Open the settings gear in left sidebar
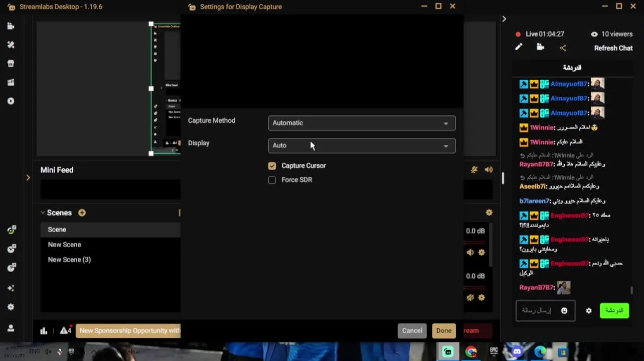The height and width of the screenshot is (361, 644). 11,307
